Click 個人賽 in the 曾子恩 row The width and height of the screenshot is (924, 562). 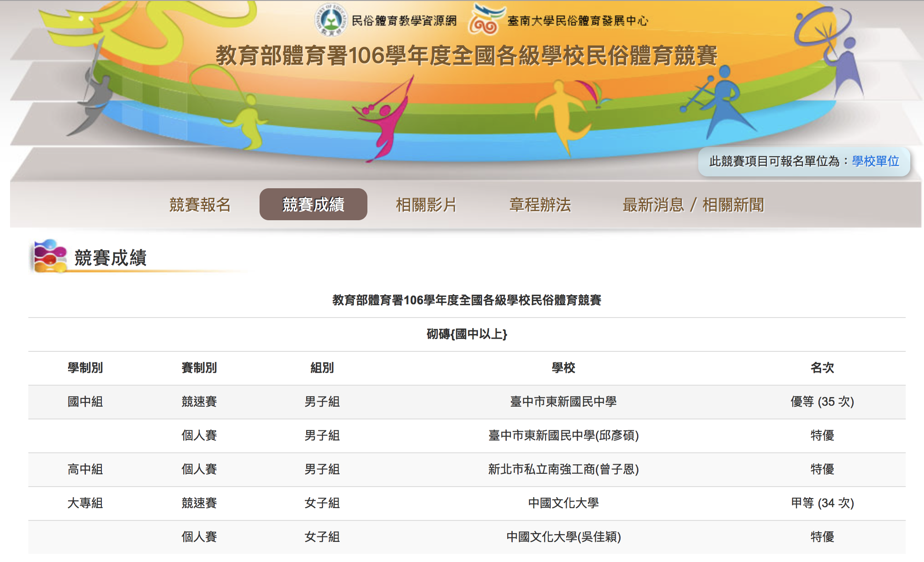pos(199,469)
